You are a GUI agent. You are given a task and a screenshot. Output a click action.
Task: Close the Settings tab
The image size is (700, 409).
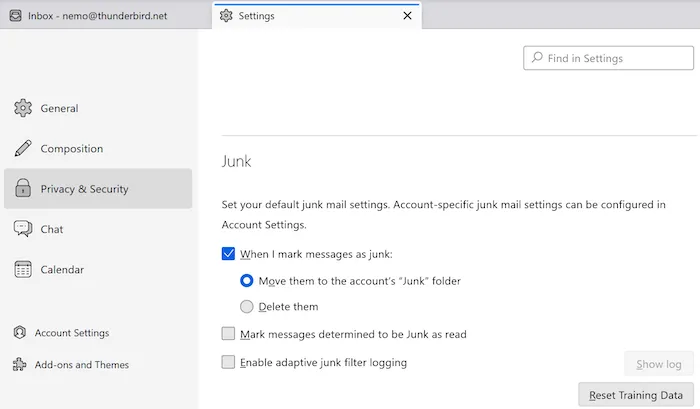(407, 16)
